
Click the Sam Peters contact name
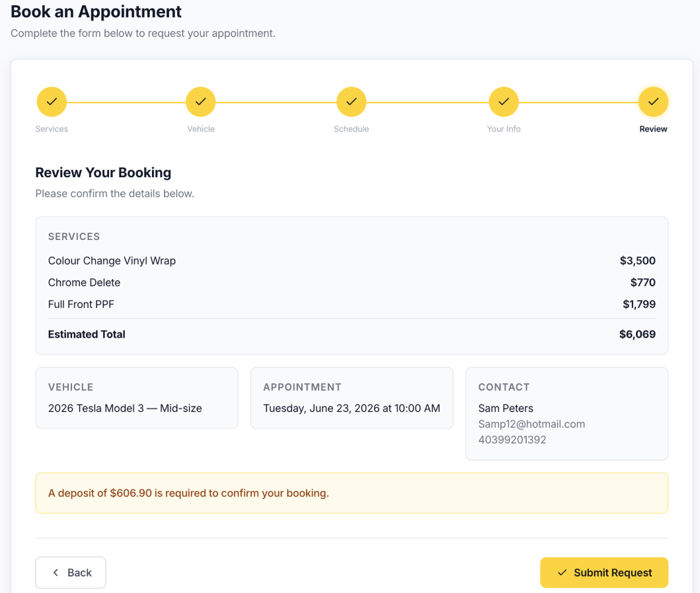(x=506, y=409)
